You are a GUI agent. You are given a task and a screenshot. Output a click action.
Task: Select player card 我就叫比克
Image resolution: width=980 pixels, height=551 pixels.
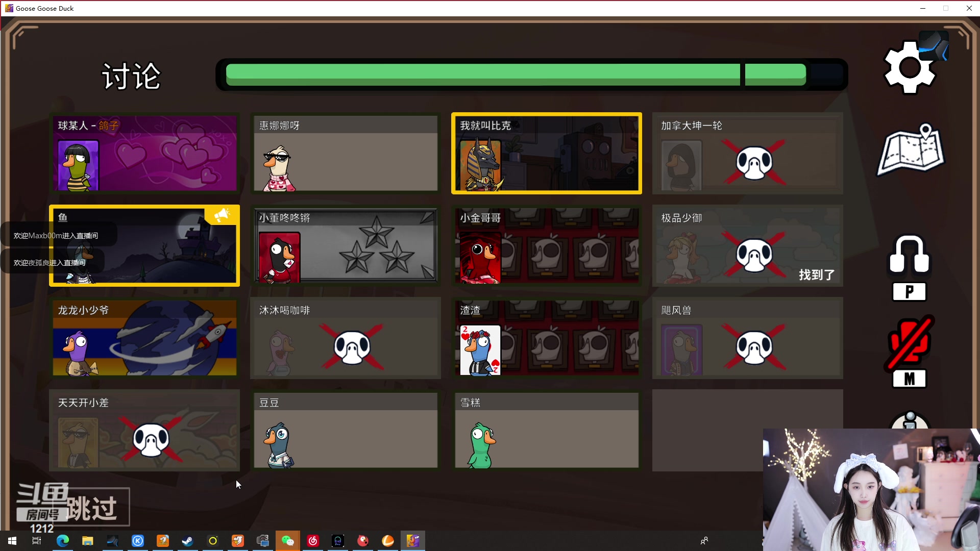click(x=546, y=153)
